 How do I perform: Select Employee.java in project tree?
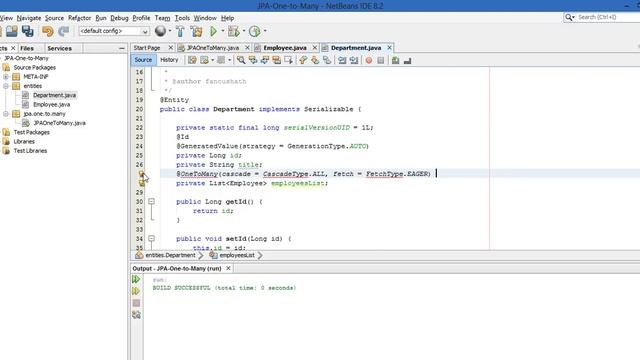click(x=51, y=104)
